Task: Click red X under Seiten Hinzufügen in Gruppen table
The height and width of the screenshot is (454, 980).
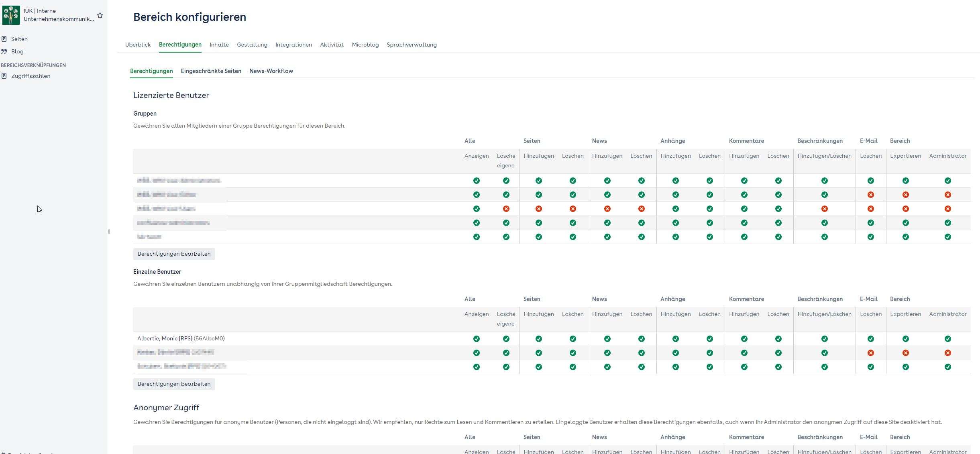Action: coord(539,209)
